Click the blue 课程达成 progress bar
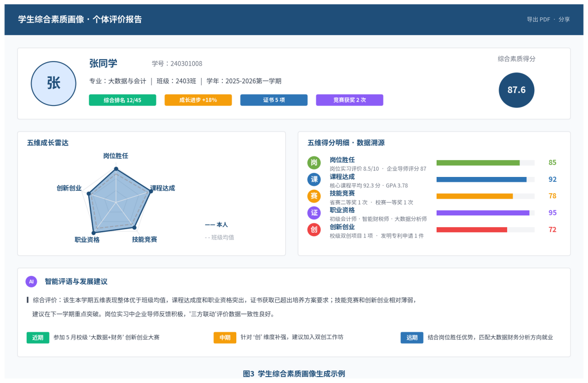The height and width of the screenshot is (383, 588). pyautogui.click(x=485, y=179)
